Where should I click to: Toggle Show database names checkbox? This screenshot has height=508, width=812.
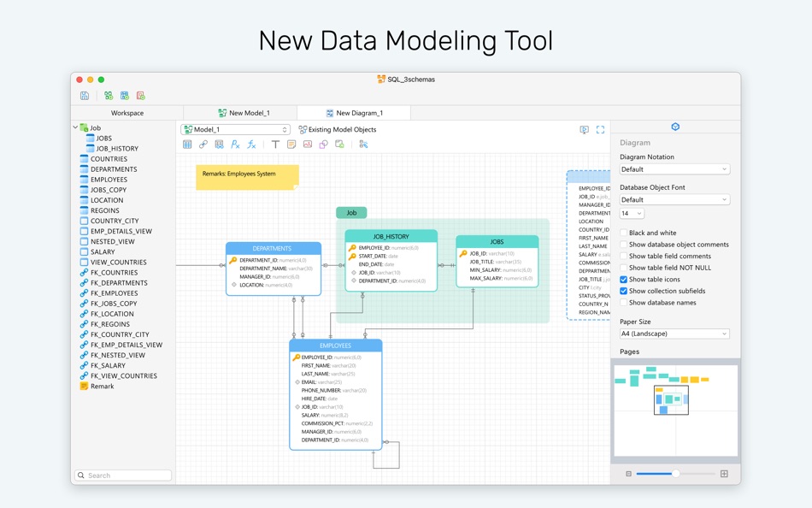623,303
